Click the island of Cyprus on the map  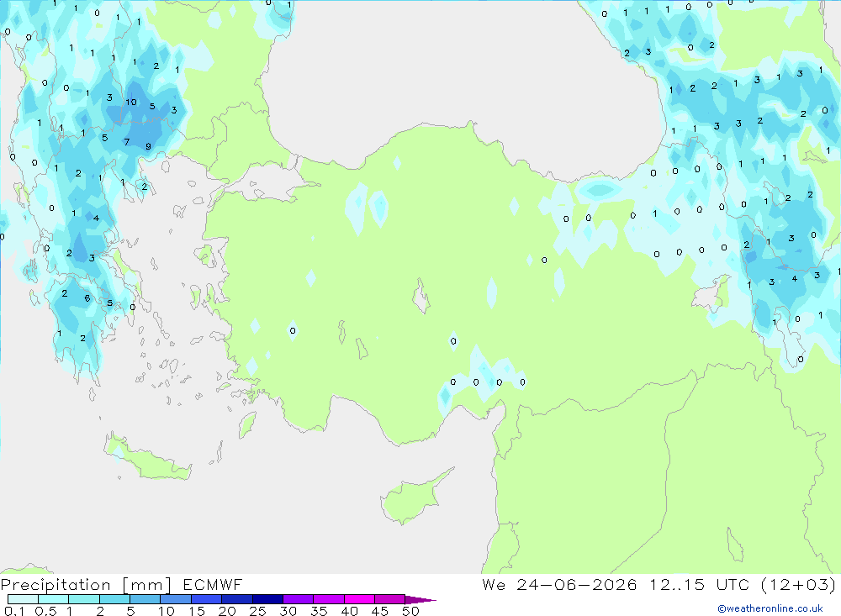pos(412,499)
